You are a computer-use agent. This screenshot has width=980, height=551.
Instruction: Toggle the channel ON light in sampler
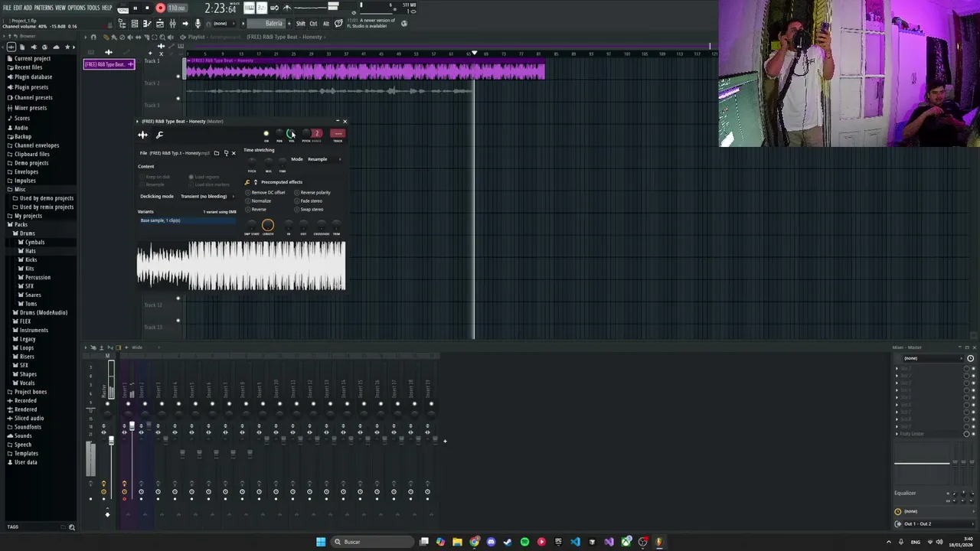click(x=266, y=134)
